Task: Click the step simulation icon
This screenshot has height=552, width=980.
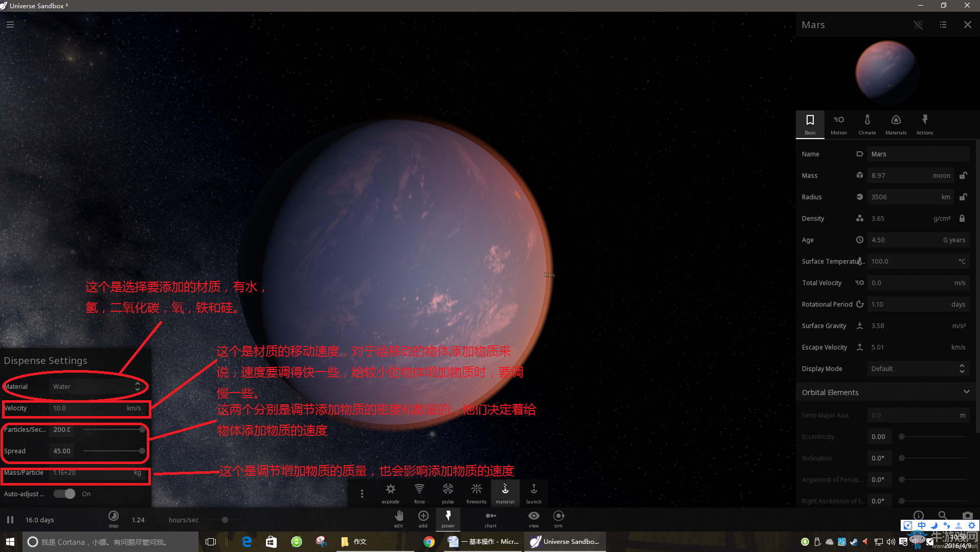Action: (x=114, y=519)
